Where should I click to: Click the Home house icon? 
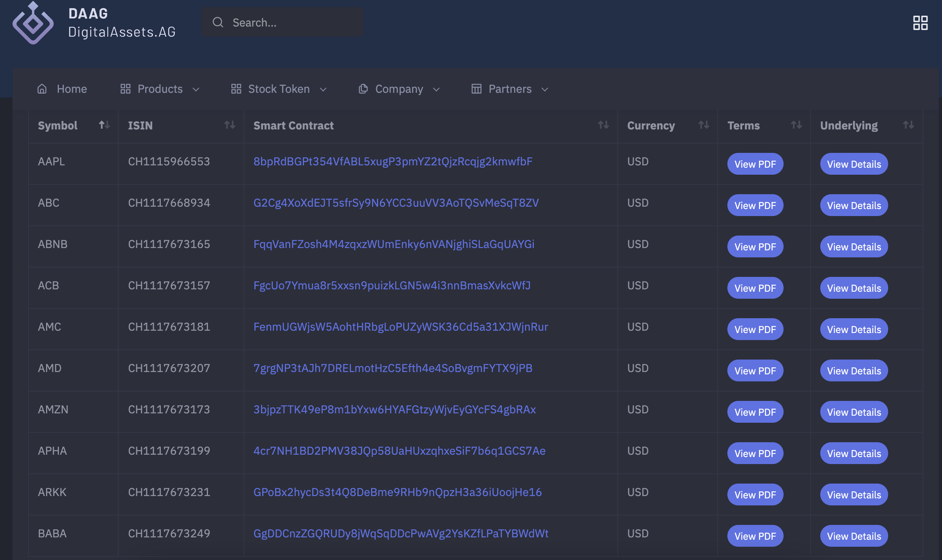42,89
